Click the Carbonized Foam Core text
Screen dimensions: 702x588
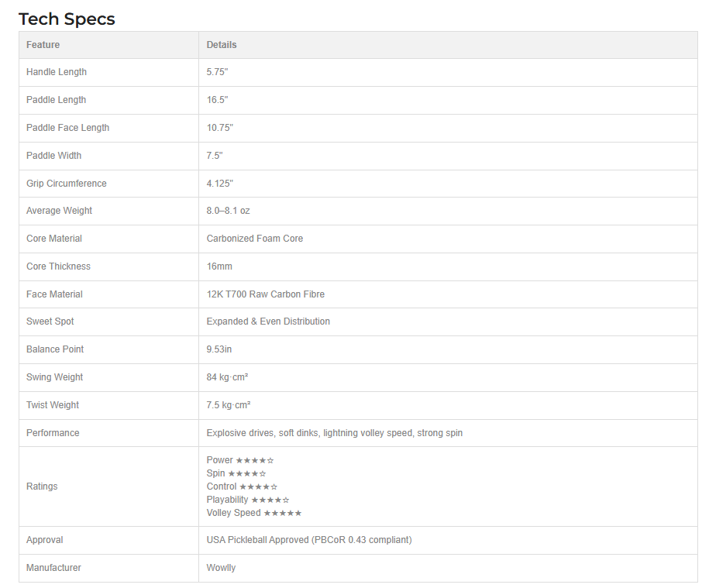pyautogui.click(x=255, y=239)
